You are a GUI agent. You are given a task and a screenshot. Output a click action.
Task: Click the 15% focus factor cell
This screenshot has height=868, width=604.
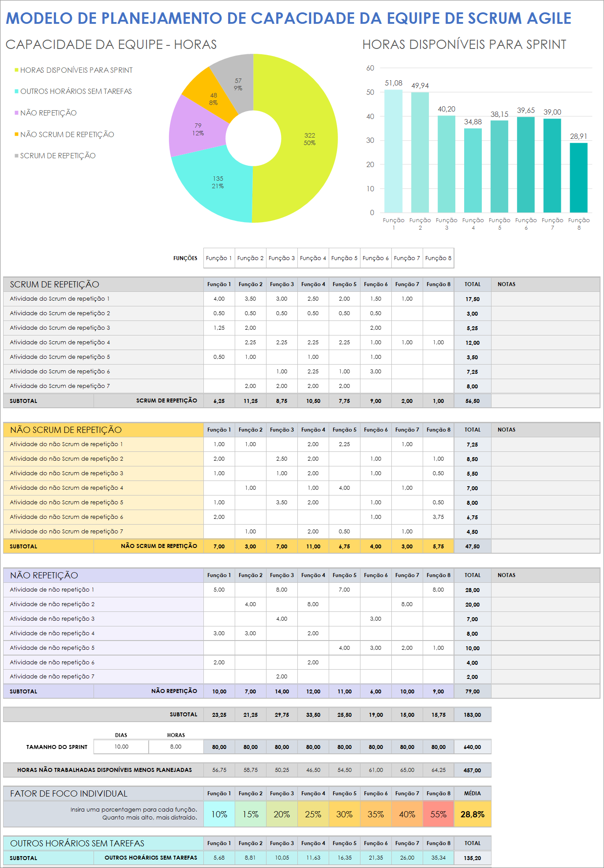251,814
